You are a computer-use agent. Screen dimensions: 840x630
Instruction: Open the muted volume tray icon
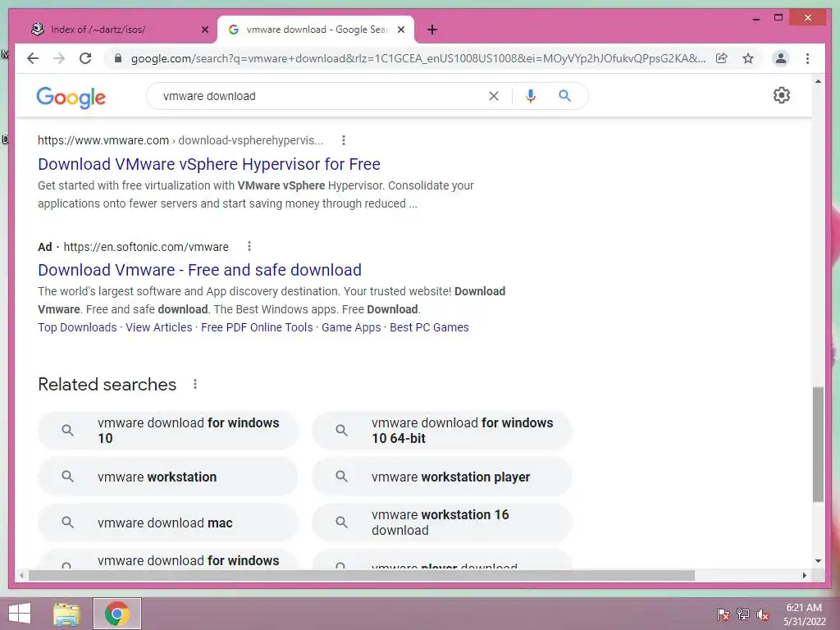point(763,614)
